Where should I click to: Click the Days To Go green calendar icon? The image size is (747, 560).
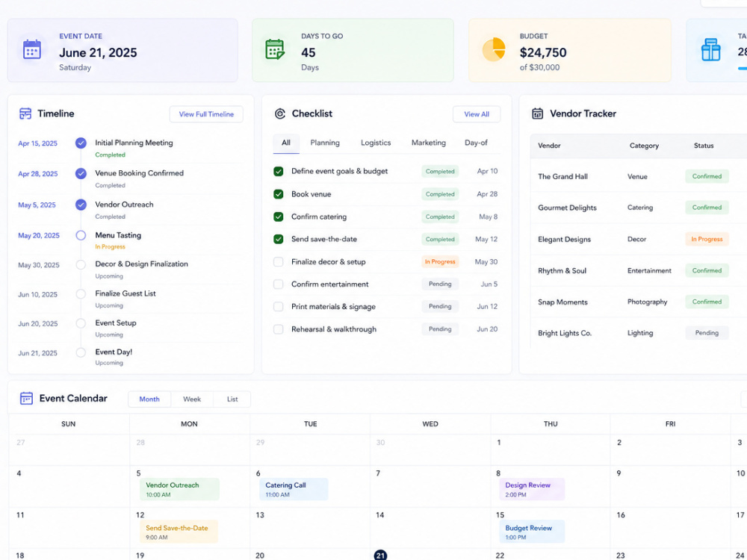coord(275,49)
